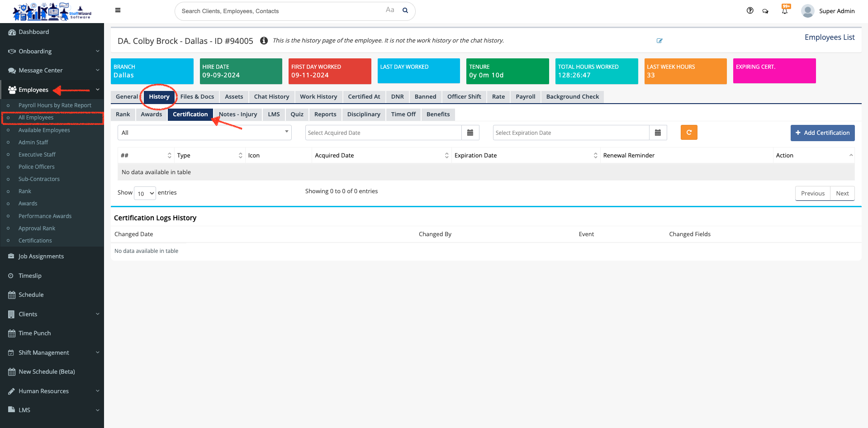Open the notifications bell icon
Viewport: 868px width, 428px height.
point(785,11)
